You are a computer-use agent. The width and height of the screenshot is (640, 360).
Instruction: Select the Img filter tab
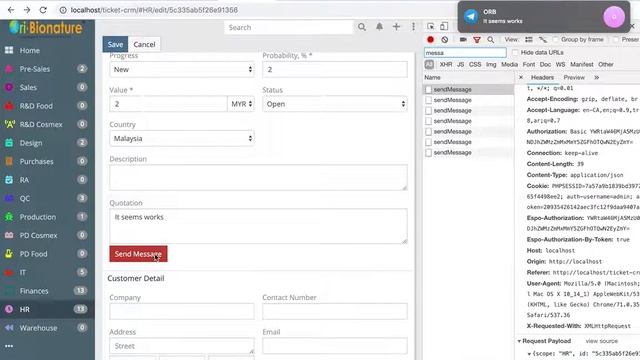tap(491, 64)
